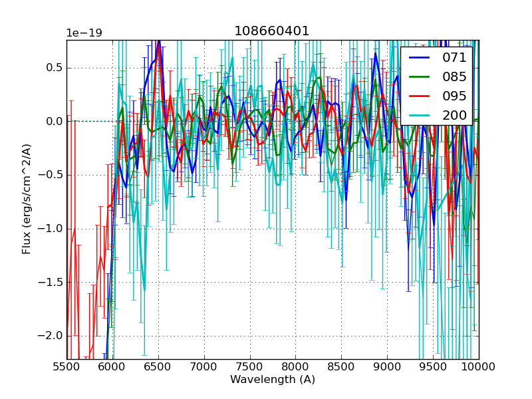The width and height of the screenshot is (532, 399).
Task: Click the 7500 x-axis tick label
Action: (x=250, y=366)
